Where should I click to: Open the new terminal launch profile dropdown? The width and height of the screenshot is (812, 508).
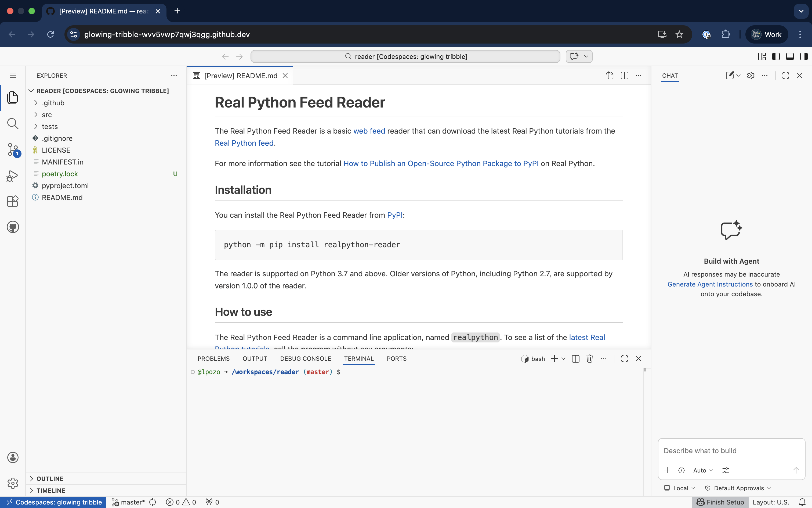click(563, 359)
